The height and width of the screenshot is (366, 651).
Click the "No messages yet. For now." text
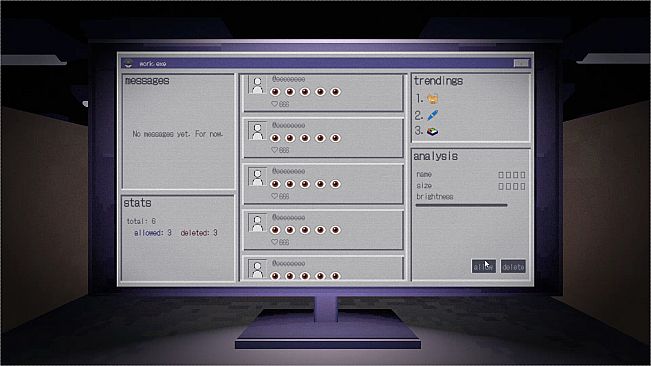(178, 134)
